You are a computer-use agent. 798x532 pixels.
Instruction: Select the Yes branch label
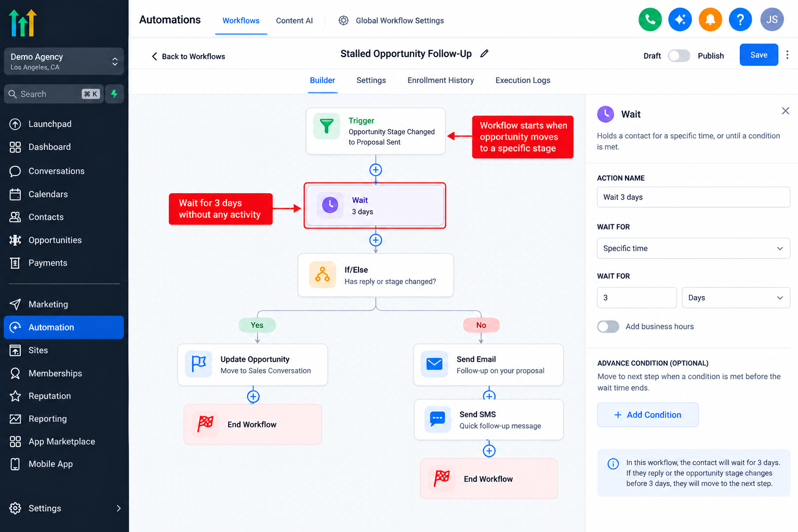pos(257,325)
